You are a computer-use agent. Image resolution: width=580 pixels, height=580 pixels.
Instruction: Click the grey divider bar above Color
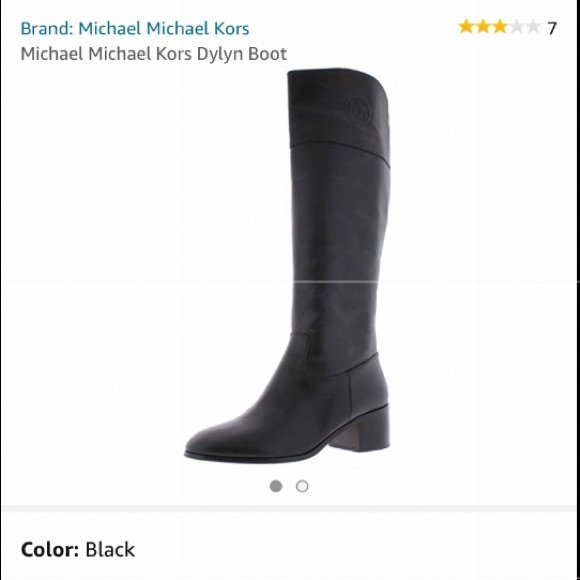[290, 509]
